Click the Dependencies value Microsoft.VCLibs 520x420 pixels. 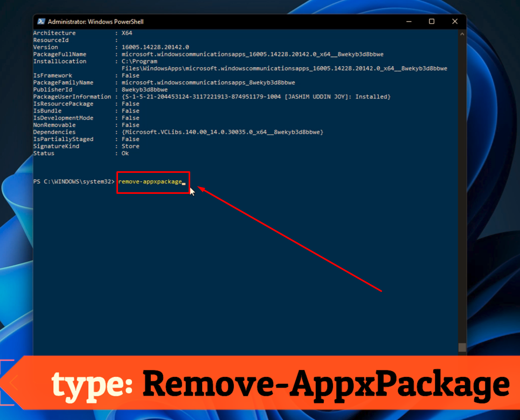pos(222,132)
